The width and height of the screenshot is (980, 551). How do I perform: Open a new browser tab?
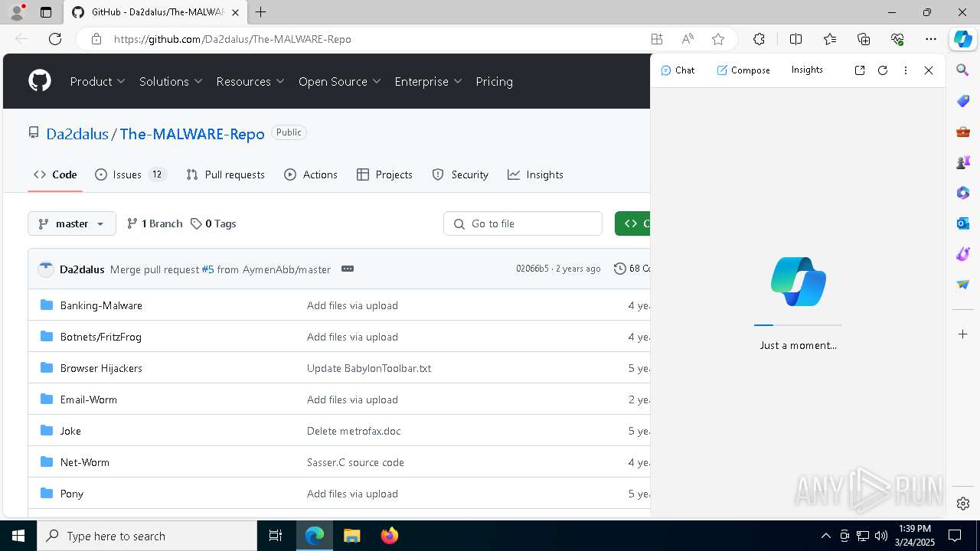tap(261, 12)
